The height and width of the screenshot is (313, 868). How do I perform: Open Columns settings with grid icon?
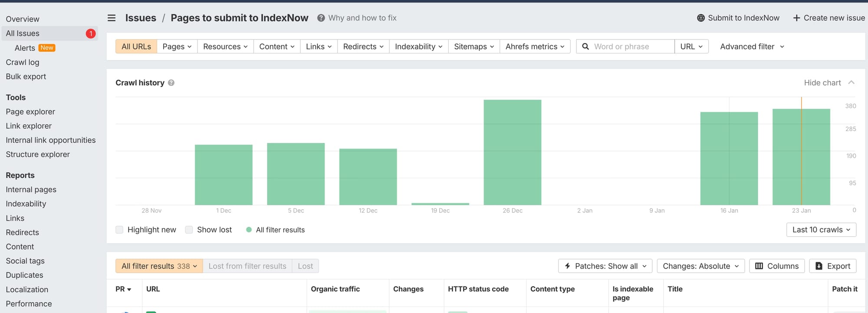point(776,266)
